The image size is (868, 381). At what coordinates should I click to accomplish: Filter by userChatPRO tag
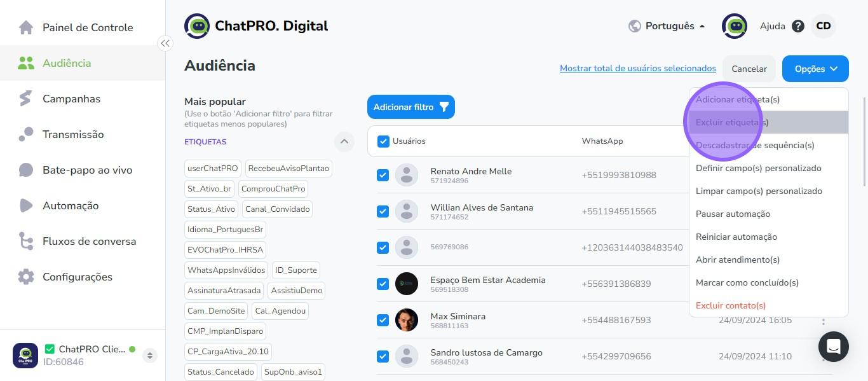coord(213,169)
